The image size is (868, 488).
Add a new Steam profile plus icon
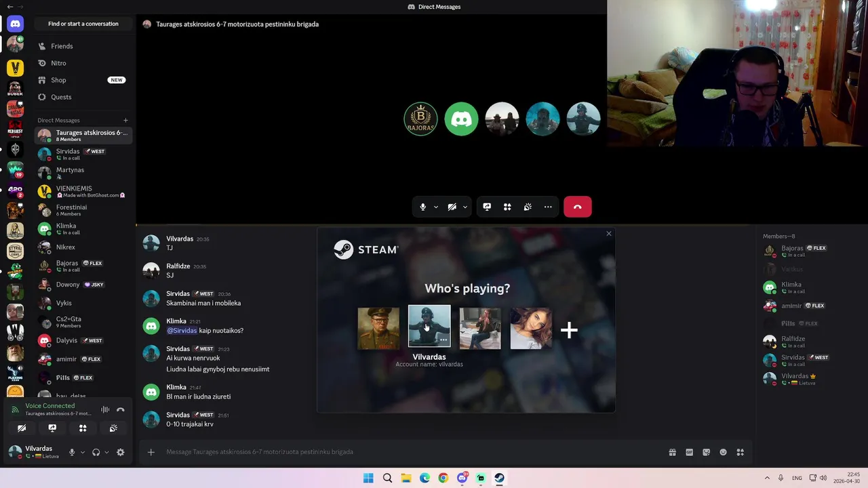569,330
